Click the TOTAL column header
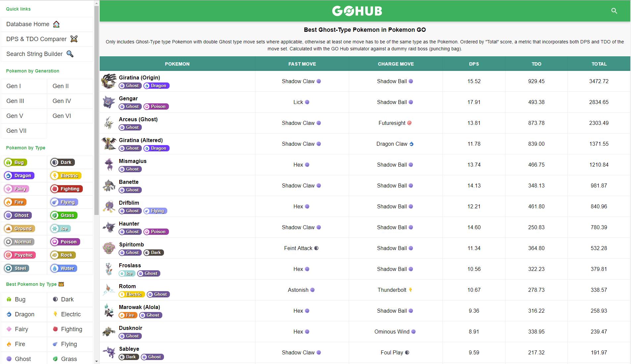The width and height of the screenshot is (631, 364). [x=599, y=64]
